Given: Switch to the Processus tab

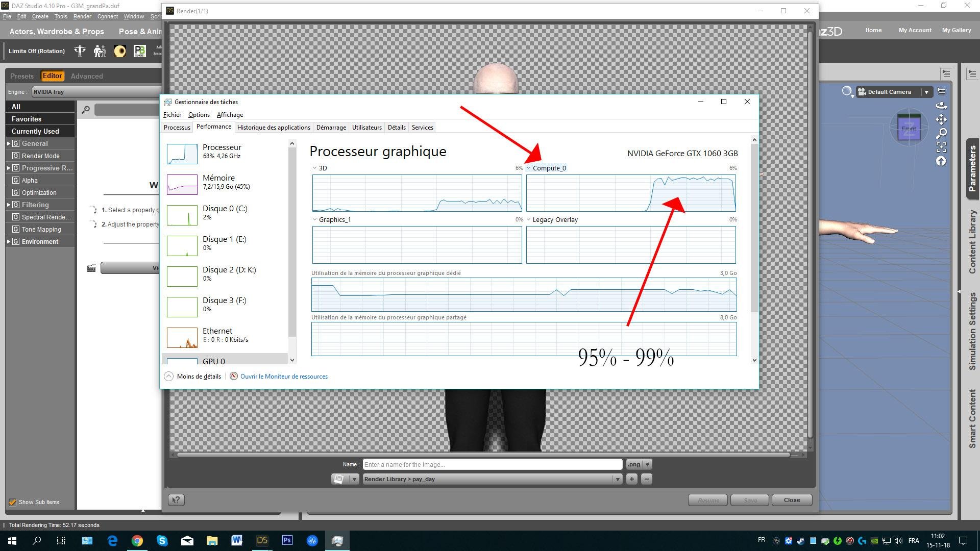Looking at the screenshot, I should pos(177,128).
